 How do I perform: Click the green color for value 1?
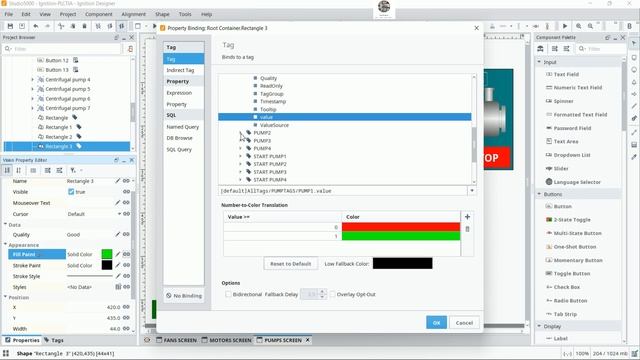(401, 236)
